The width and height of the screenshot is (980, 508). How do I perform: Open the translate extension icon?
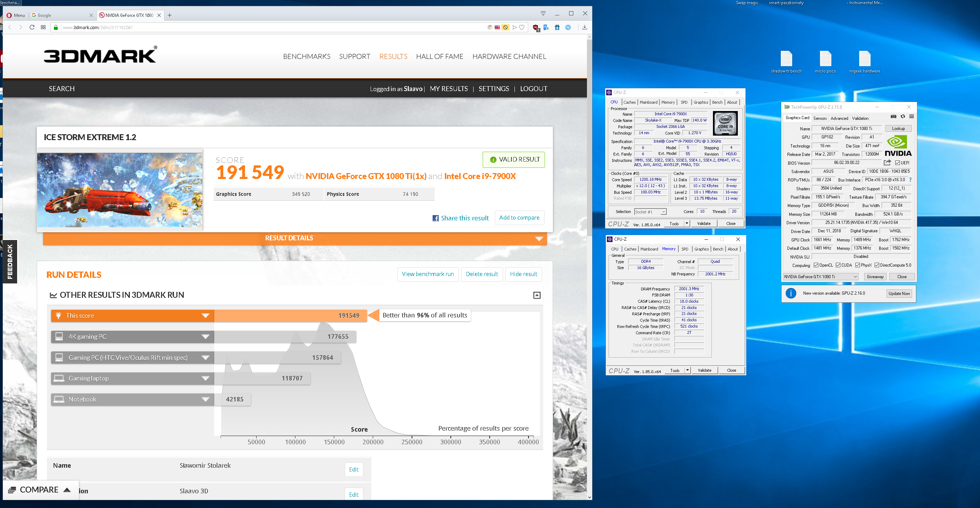point(546,27)
